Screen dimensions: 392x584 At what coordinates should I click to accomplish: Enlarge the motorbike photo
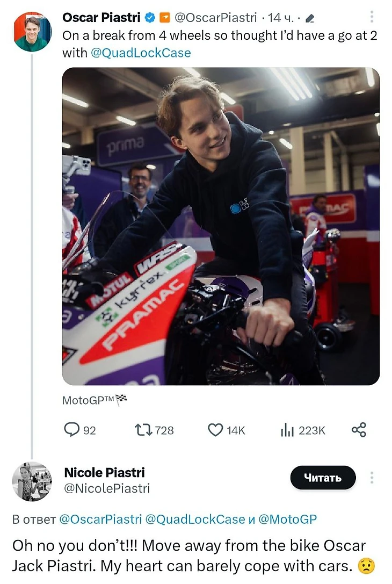pyautogui.click(x=221, y=226)
